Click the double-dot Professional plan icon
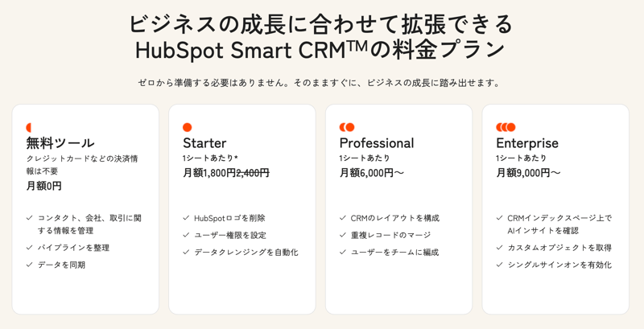 tap(347, 127)
